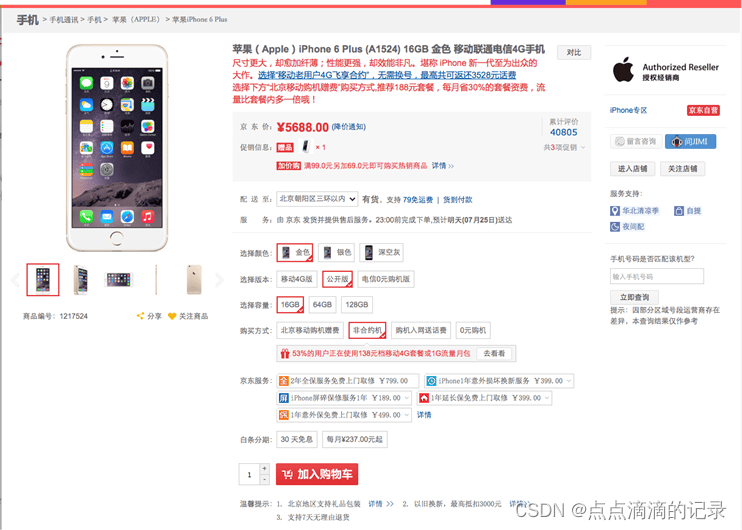Open 1年延长保免费上门取修 dropdown
Image resolution: width=742 pixels, height=530 pixels.
pyautogui.click(x=485, y=398)
